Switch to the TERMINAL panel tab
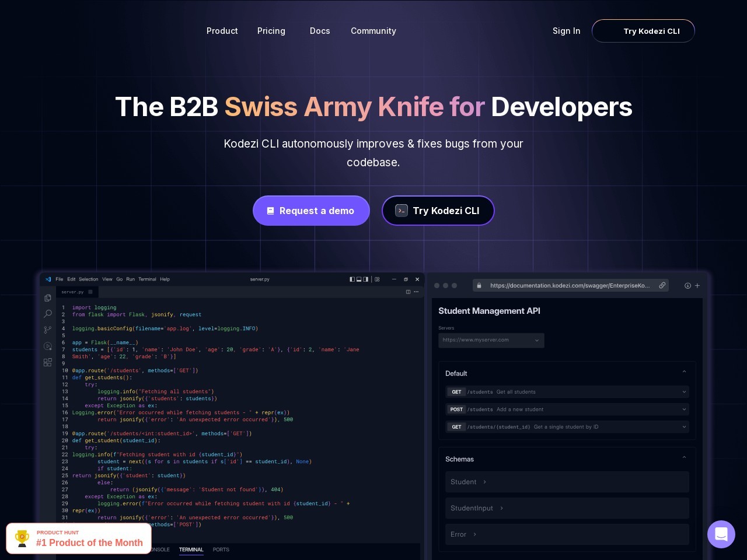This screenshot has width=747, height=560. (x=191, y=549)
